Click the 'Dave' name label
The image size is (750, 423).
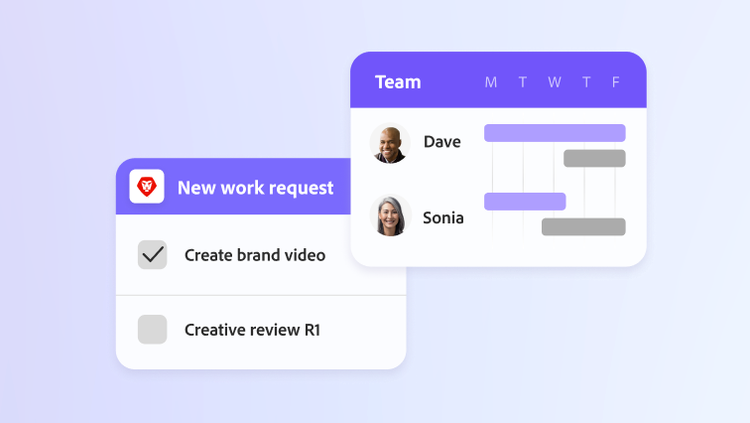(x=442, y=142)
